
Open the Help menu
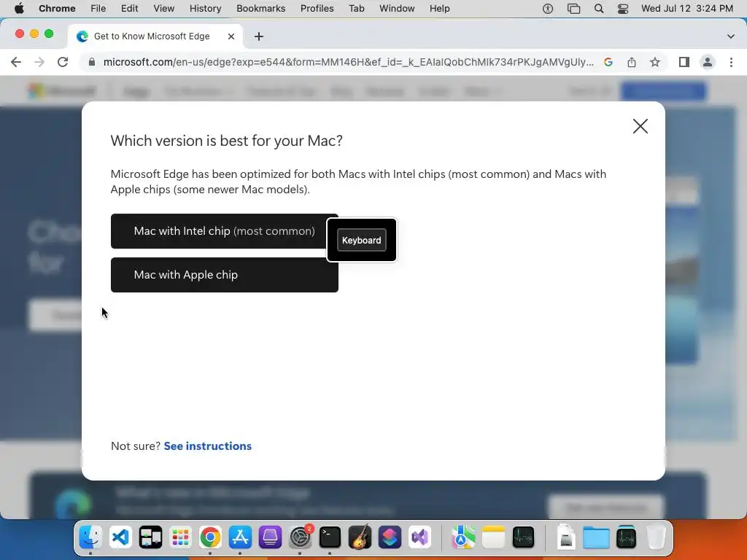pyautogui.click(x=439, y=9)
